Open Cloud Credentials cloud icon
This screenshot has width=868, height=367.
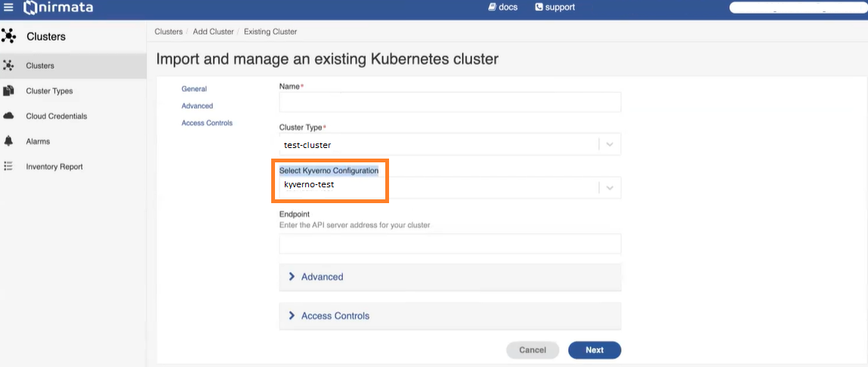point(8,116)
